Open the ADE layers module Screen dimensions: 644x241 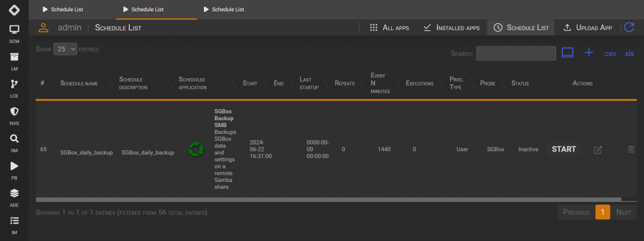pos(14,197)
